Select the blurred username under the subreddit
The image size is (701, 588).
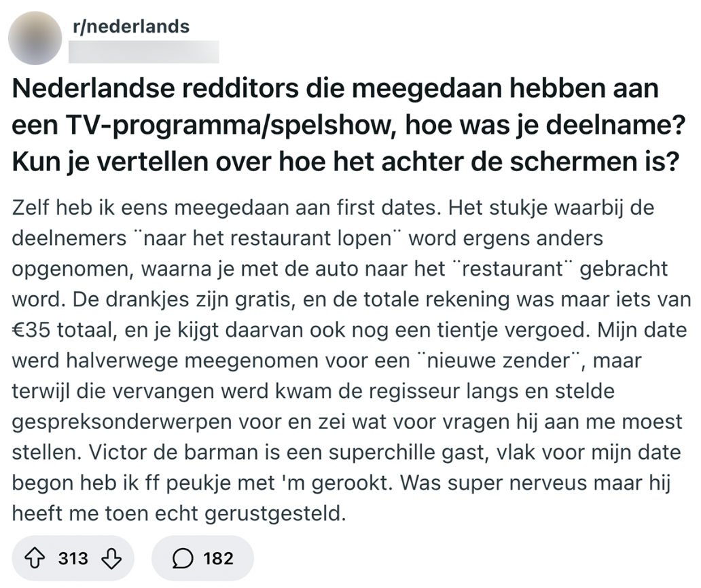coord(144,52)
